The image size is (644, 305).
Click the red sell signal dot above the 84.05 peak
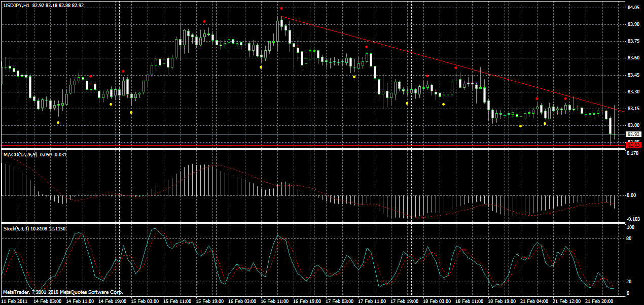click(x=281, y=8)
